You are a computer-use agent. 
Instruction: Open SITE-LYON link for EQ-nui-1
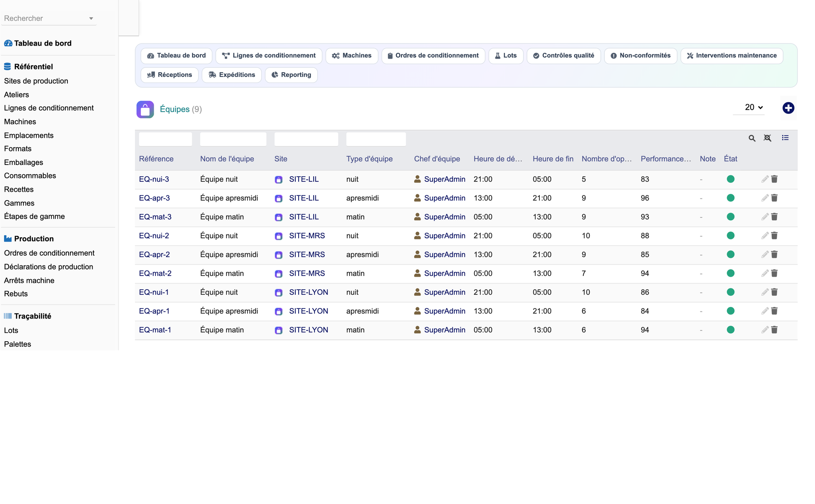308,292
